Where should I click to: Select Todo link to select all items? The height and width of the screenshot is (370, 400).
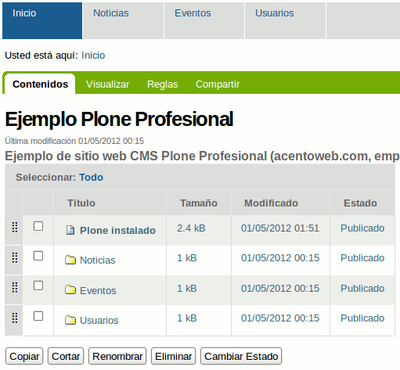pos(91,177)
